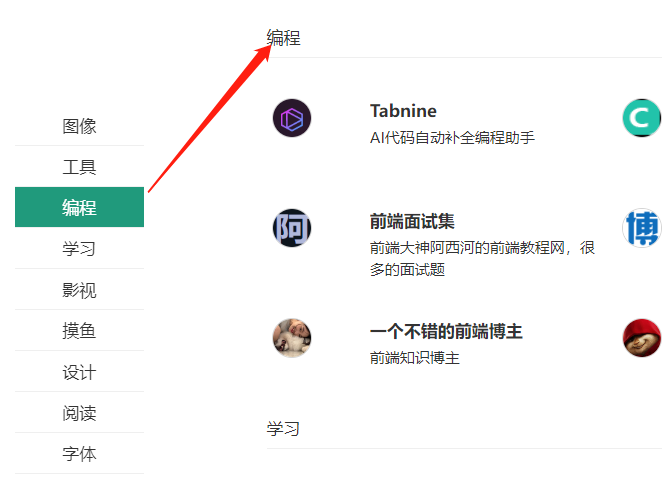
Task: Go to the 学习 sidebar category
Action: pyautogui.click(x=79, y=249)
